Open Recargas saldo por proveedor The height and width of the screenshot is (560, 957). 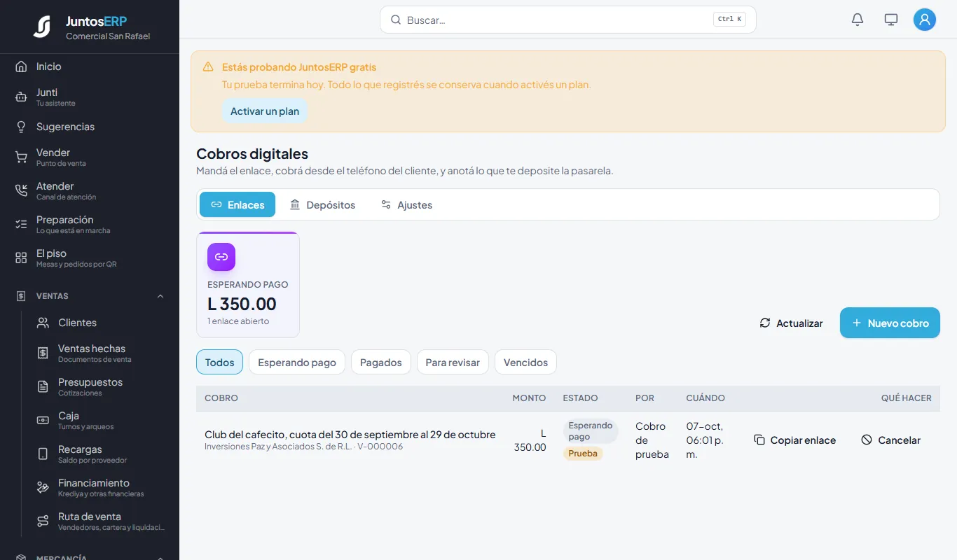tap(100, 454)
